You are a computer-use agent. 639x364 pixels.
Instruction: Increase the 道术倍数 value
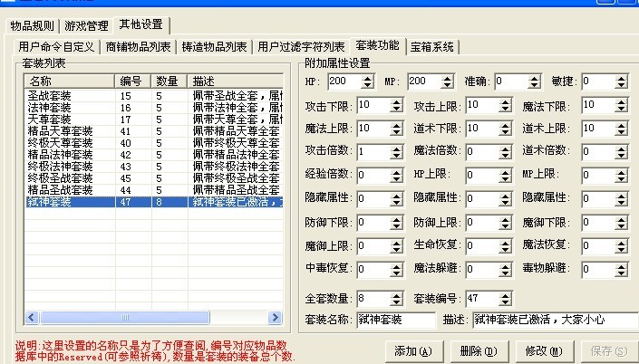(621, 149)
